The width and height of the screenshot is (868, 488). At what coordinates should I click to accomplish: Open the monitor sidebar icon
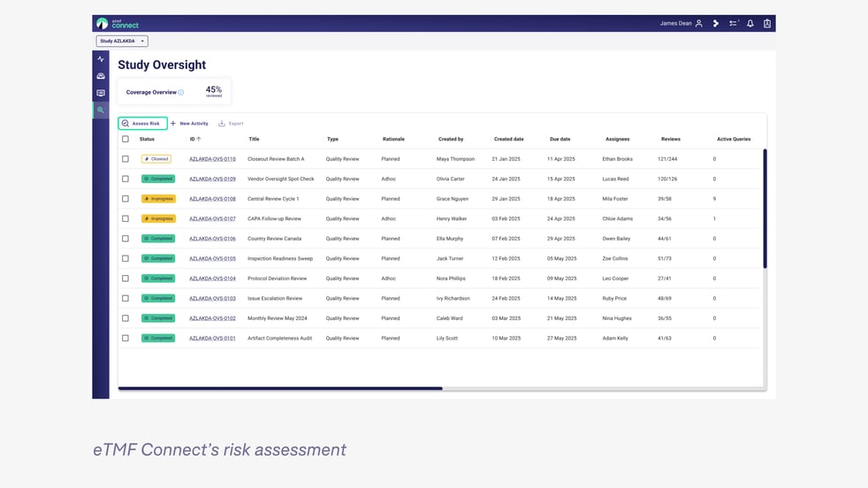pyautogui.click(x=101, y=93)
